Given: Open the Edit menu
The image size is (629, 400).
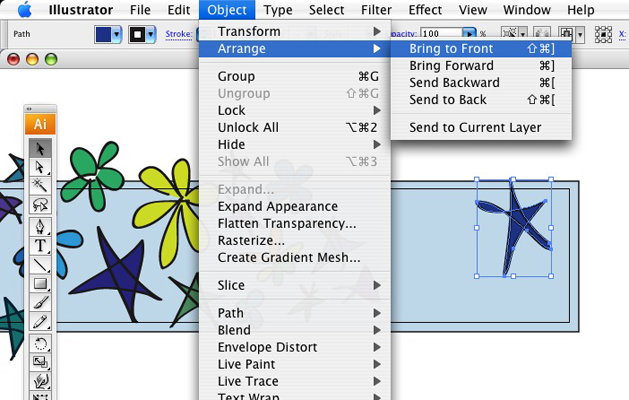Looking at the screenshot, I should click(179, 10).
